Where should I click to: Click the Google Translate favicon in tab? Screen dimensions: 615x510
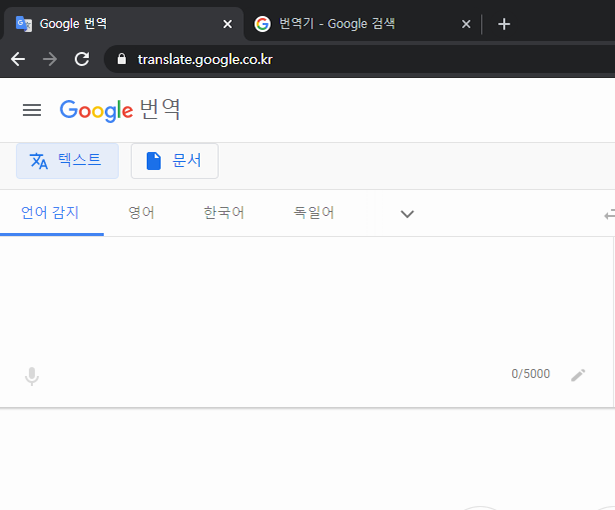24,24
